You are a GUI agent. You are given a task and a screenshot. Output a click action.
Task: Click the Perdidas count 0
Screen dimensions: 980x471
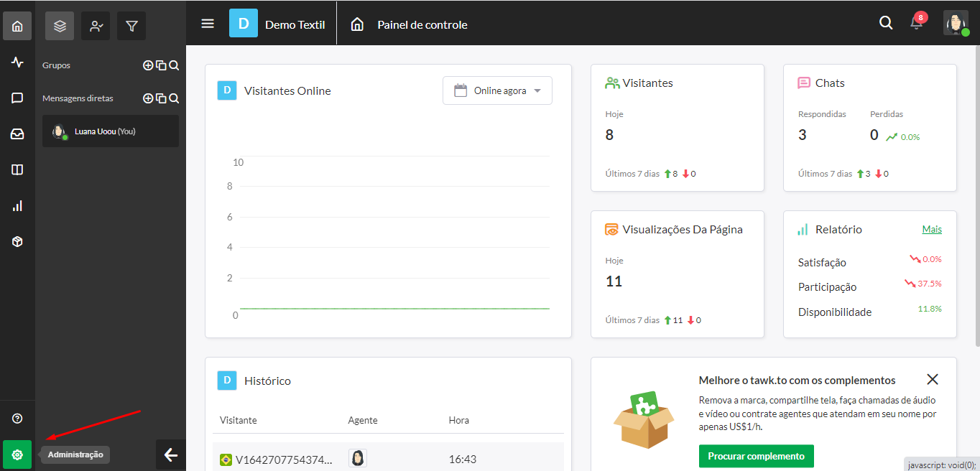click(x=874, y=135)
